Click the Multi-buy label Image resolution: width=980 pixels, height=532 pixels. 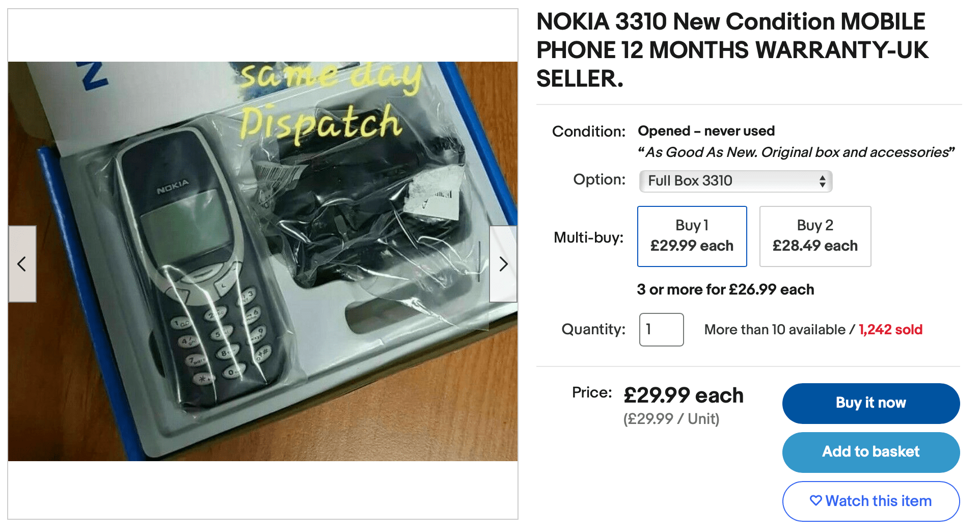pyautogui.click(x=588, y=237)
